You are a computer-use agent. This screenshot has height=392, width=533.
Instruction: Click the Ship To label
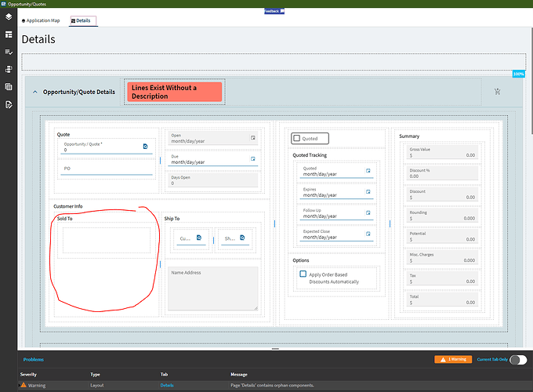[x=172, y=219]
